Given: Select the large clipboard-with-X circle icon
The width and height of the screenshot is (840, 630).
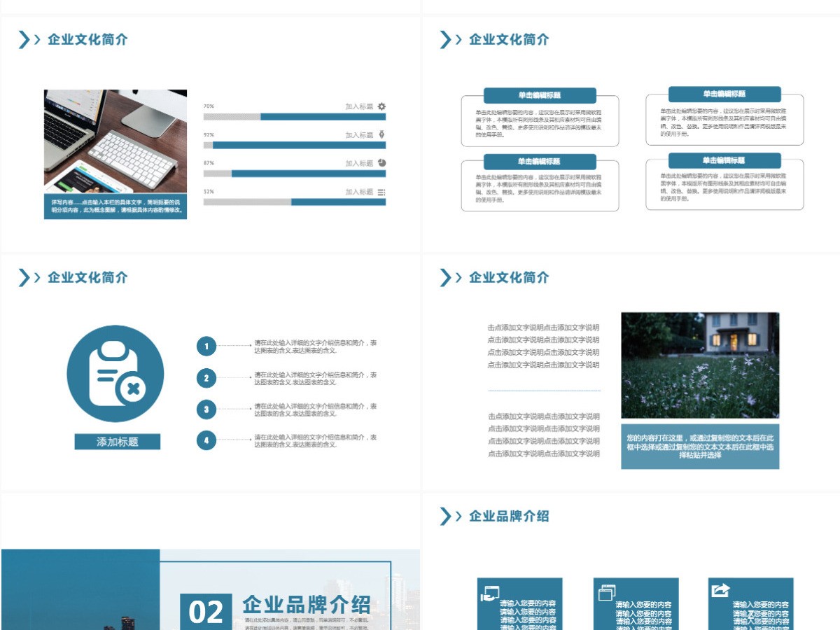Looking at the screenshot, I should click(115, 374).
